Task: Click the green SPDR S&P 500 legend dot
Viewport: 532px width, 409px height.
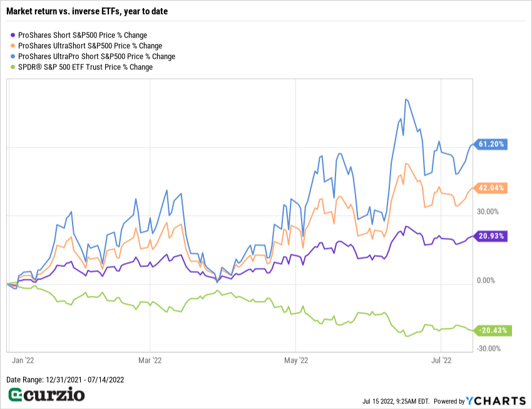Action: (x=14, y=67)
